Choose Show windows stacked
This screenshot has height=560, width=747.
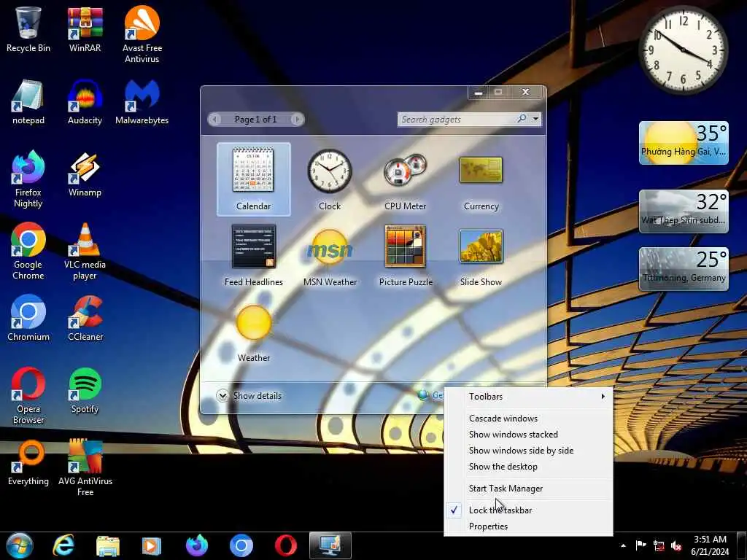coord(528,435)
